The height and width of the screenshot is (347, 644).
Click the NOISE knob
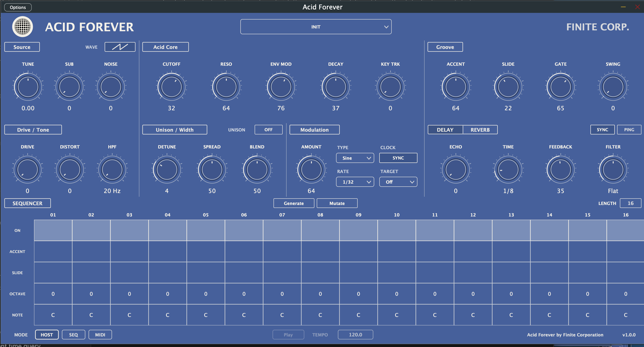[x=111, y=87]
